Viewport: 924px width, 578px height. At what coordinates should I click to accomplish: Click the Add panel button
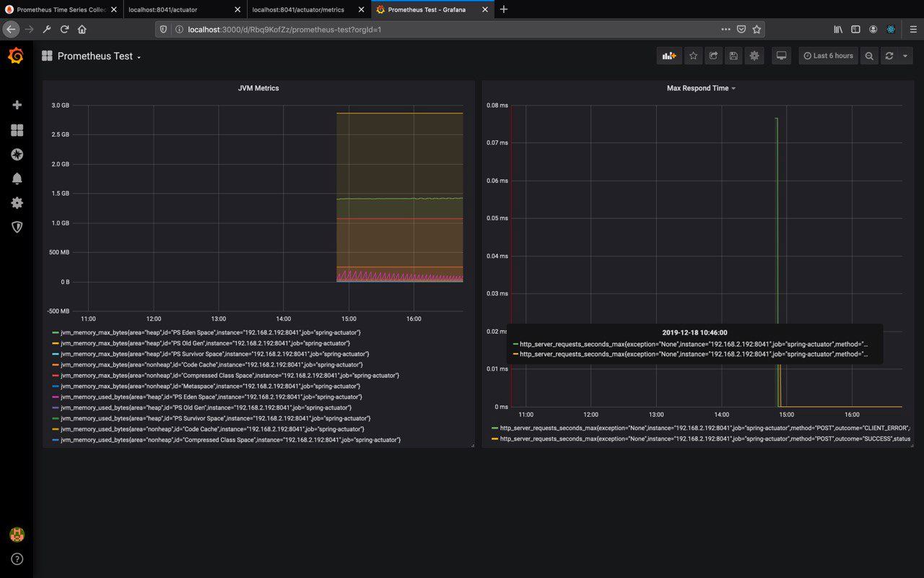(x=669, y=56)
